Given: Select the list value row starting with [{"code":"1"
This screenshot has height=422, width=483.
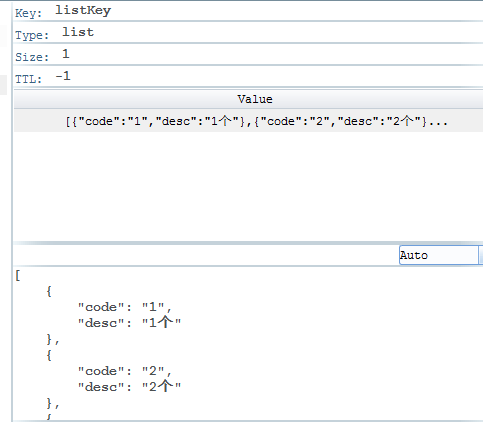Looking at the screenshot, I should pyautogui.click(x=248, y=121).
